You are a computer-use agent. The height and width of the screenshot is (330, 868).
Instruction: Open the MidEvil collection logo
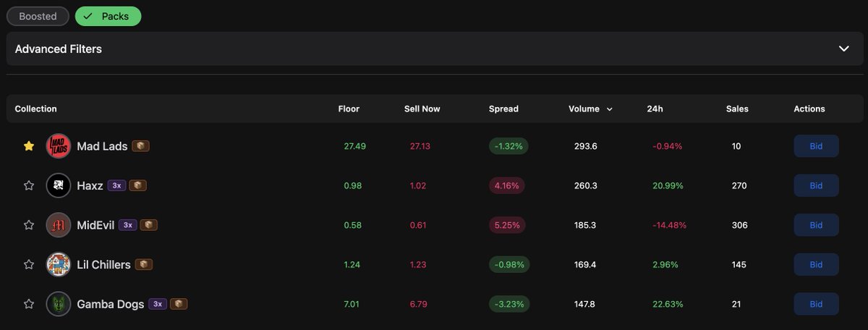tap(59, 225)
